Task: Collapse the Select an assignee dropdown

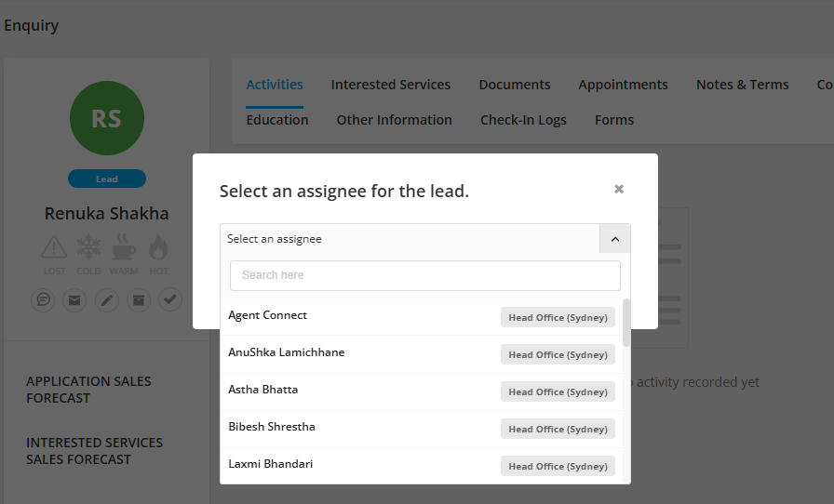Action: click(614, 239)
